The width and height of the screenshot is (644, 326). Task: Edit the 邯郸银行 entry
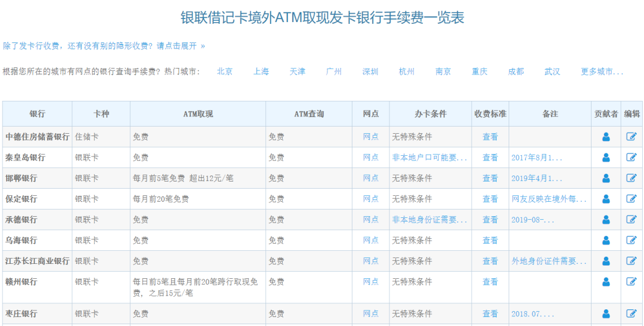tap(631, 177)
